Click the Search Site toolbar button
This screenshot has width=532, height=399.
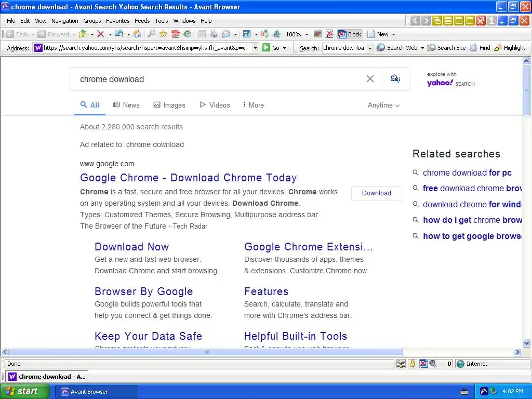pos(446,48)
